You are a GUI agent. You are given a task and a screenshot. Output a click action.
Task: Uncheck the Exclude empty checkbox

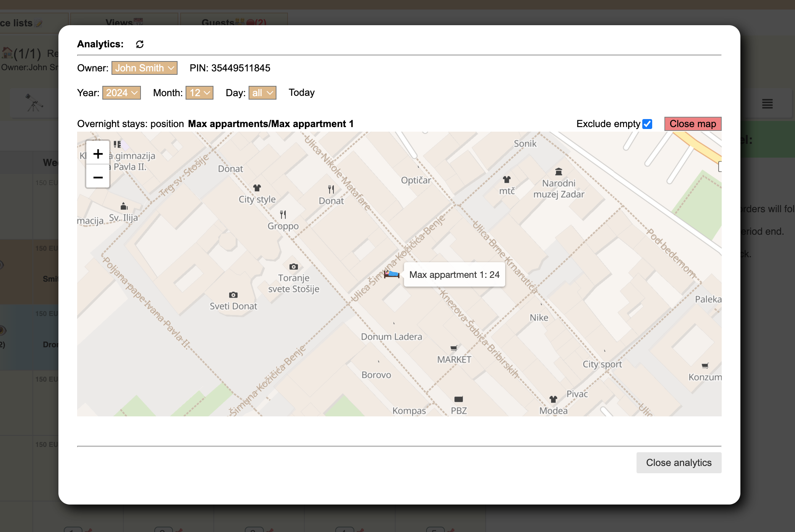click(647, 124)
